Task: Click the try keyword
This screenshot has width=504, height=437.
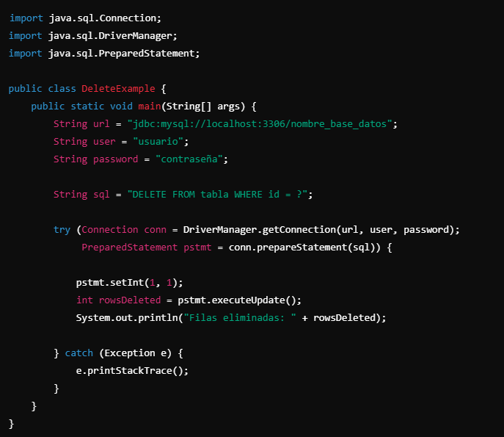Action: [62, 230]
